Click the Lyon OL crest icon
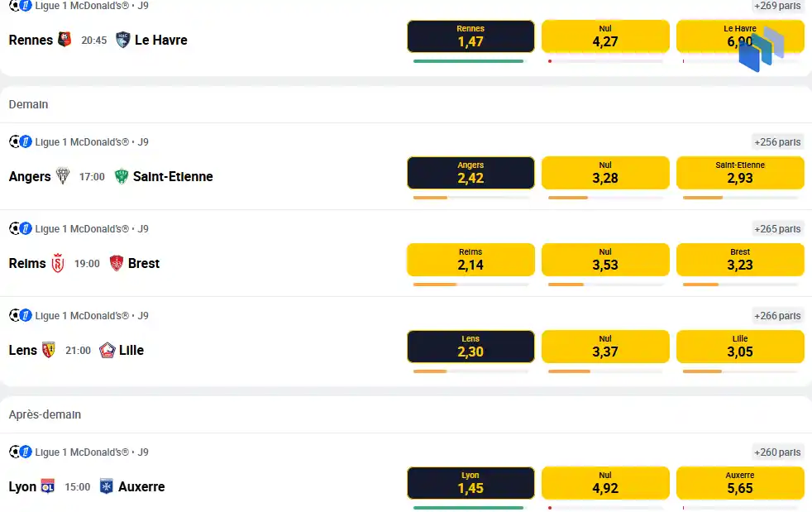The width and height of the screenshot is (812, 512). coord(48,486)
